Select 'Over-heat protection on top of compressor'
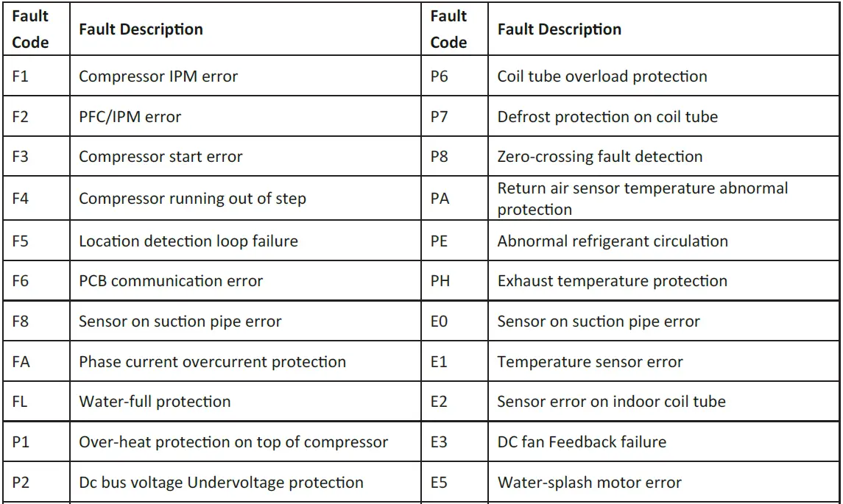This screenshot has height=504, width=843. 233,442
